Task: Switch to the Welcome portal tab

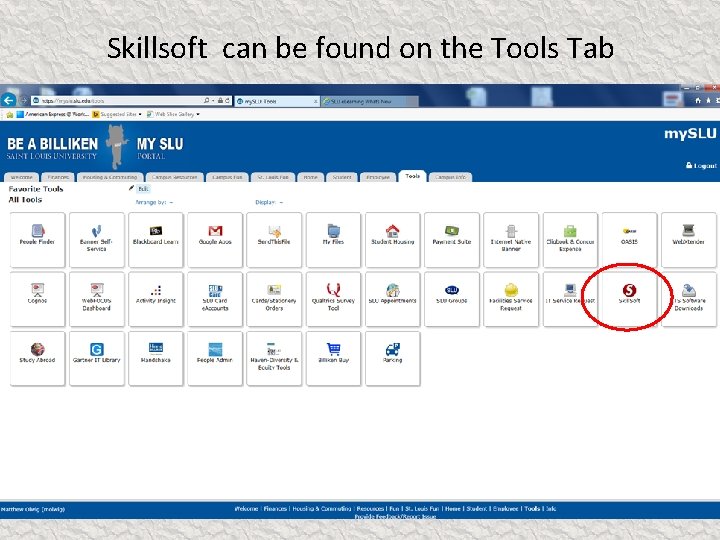Action: (21, 177)
